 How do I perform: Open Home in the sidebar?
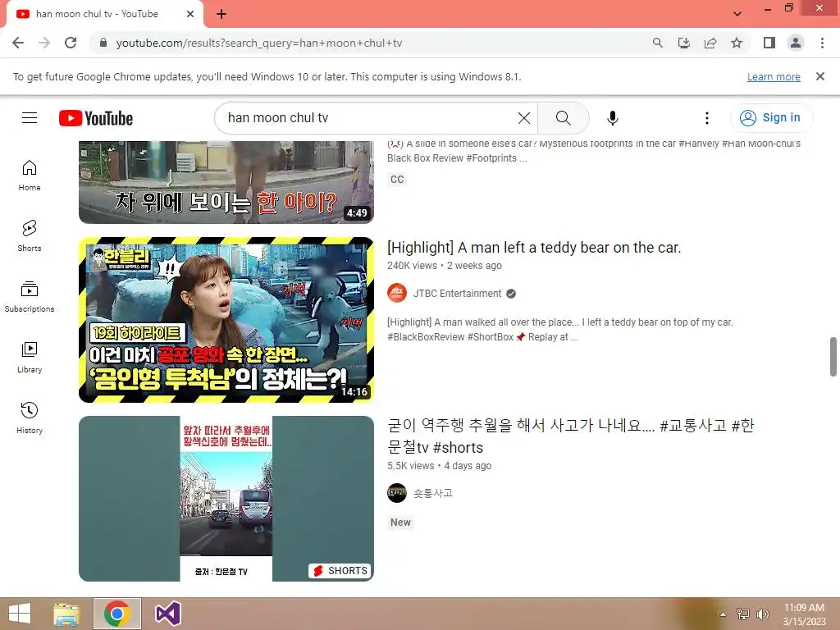[30, 176]
